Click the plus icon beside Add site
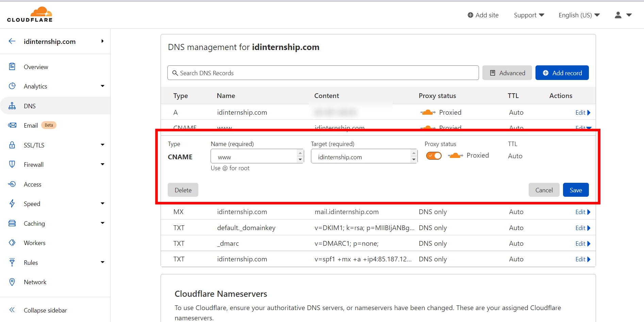The image size is (644, 322). [470, 15]
